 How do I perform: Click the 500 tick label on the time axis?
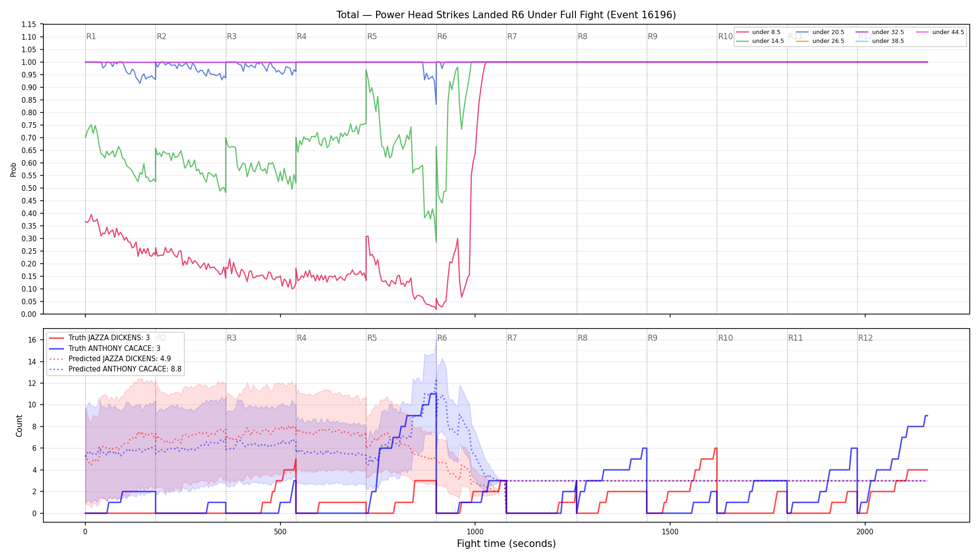280,532
